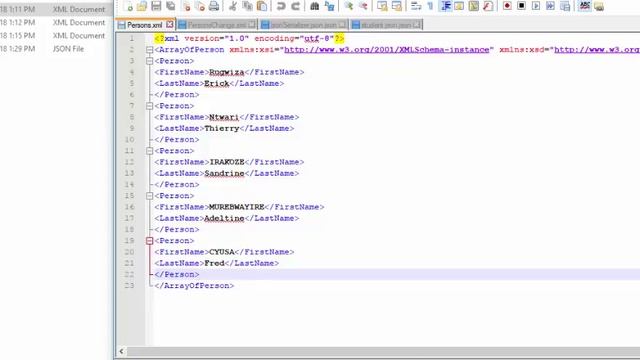Stop macro recording with square icon
This screenshot has height=360, width=640.
(521, 6)
